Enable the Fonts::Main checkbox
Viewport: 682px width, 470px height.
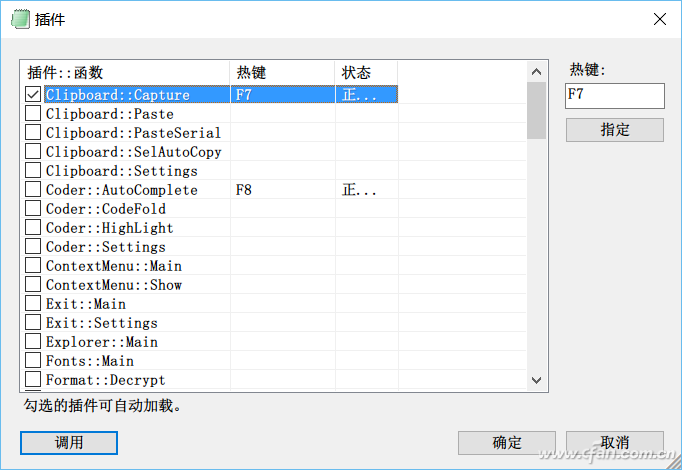[x=33, y=361]
